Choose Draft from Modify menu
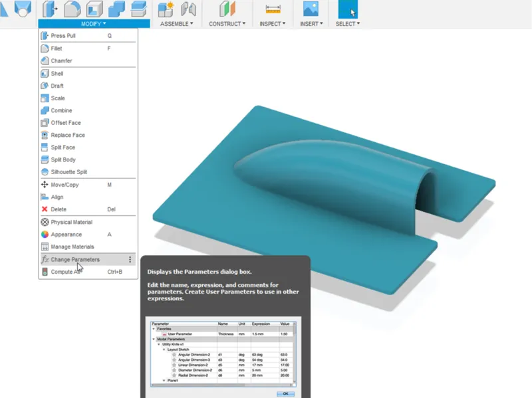532x398 pixels. point(88,86)
